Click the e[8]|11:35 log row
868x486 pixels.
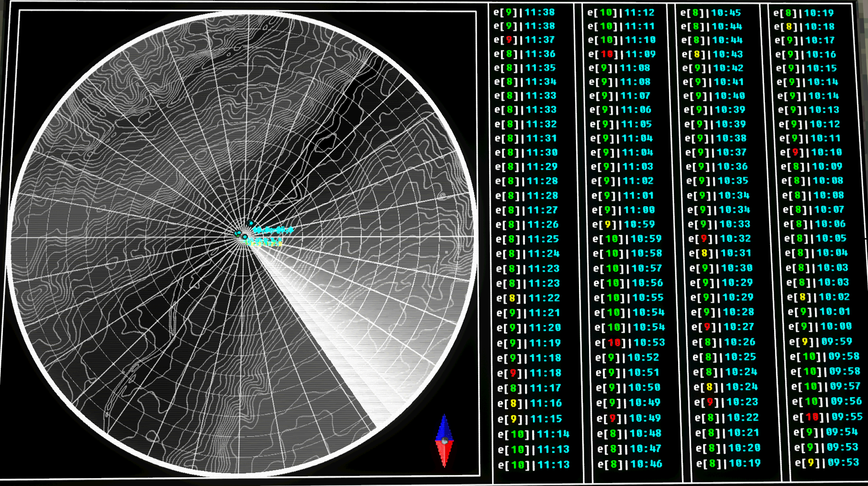(x=525, y=68)
